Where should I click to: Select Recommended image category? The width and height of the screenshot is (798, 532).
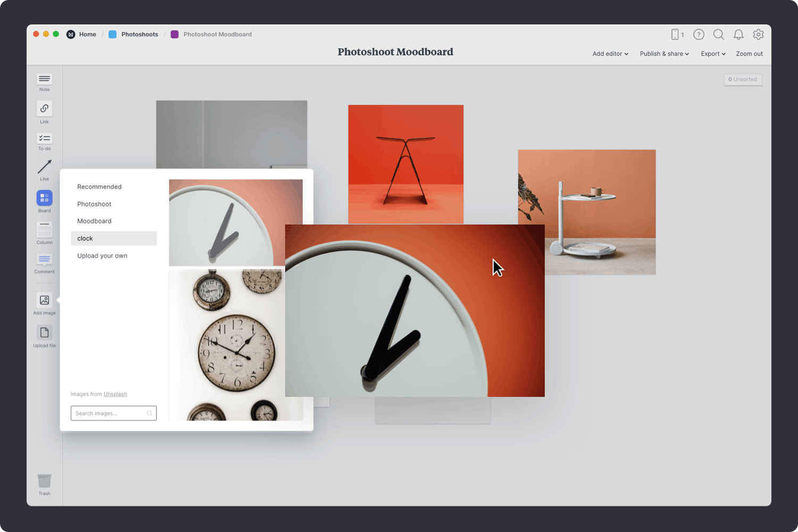point(99,187)
